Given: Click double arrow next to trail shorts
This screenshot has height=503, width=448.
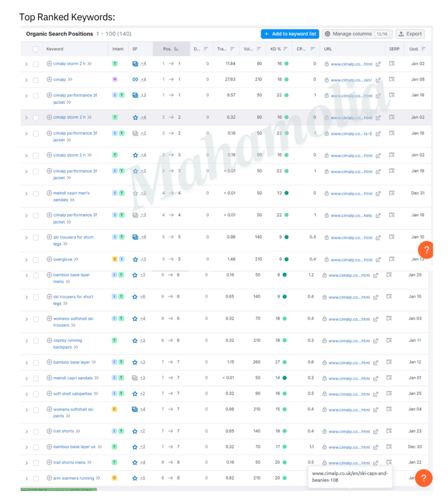Looking at the screenshot, I should pyautogui.click(x=78, y=431).
